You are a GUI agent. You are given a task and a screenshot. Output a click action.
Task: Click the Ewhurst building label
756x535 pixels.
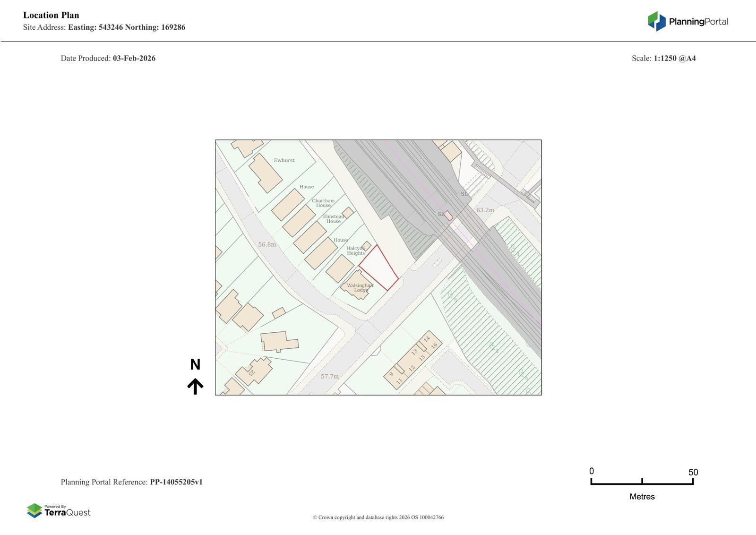pyautogui.click(x=284, y=160)
